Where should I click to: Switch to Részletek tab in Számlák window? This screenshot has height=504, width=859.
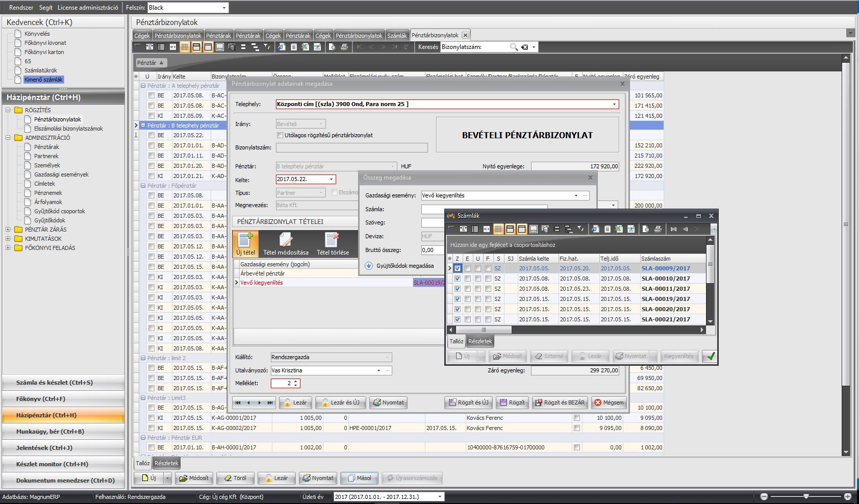[x=480, y=341]
